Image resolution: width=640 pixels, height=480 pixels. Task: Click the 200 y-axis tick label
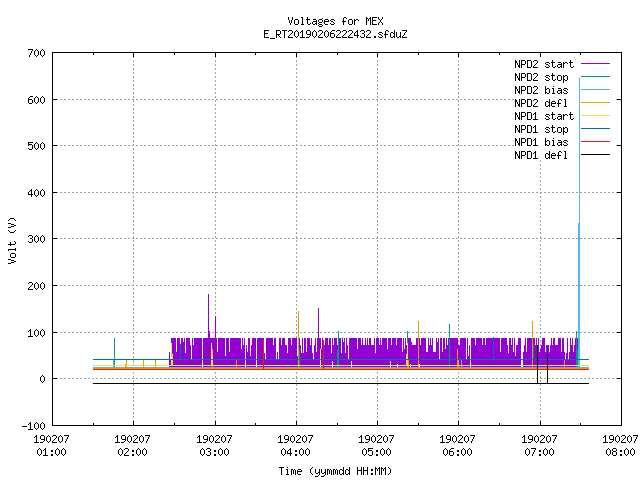click(37, 286)
